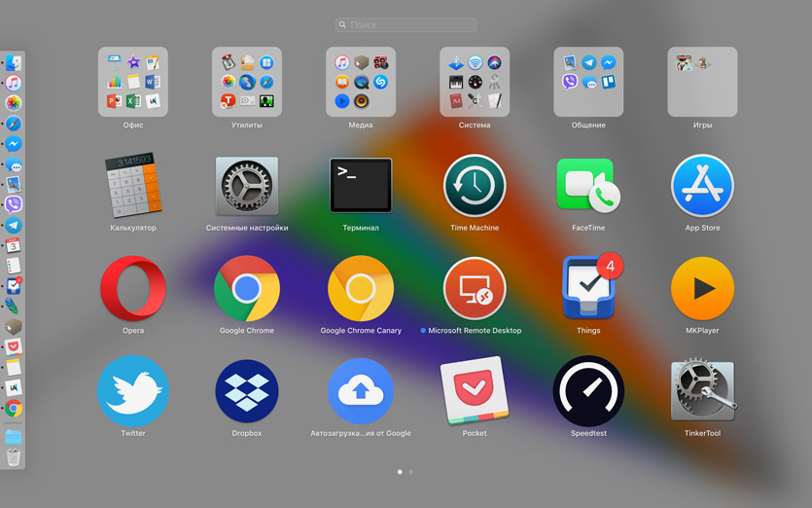
Task: Open Telegram in the Dock
Action: (14, 226)
